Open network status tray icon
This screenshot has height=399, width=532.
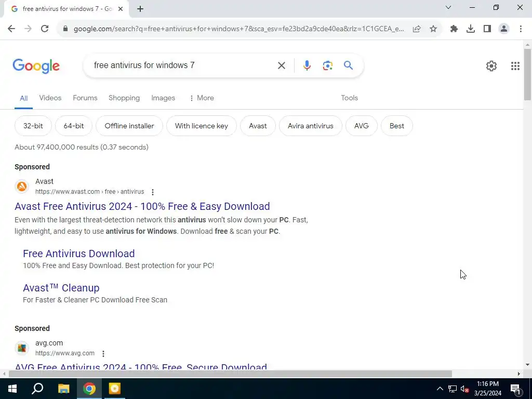point(453,389)
